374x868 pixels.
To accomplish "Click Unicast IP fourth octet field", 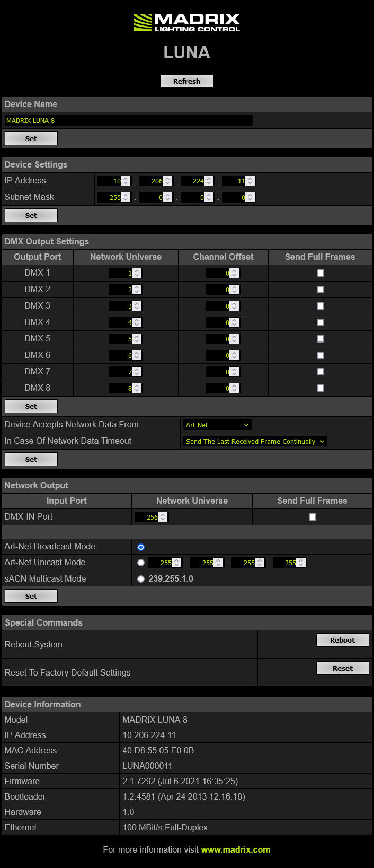I will 289,563.
